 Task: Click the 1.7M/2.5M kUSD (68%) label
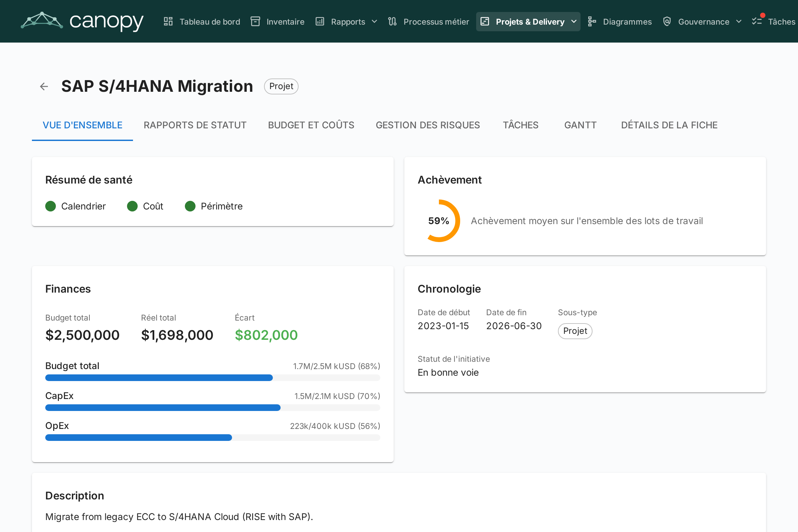(336, 366)
